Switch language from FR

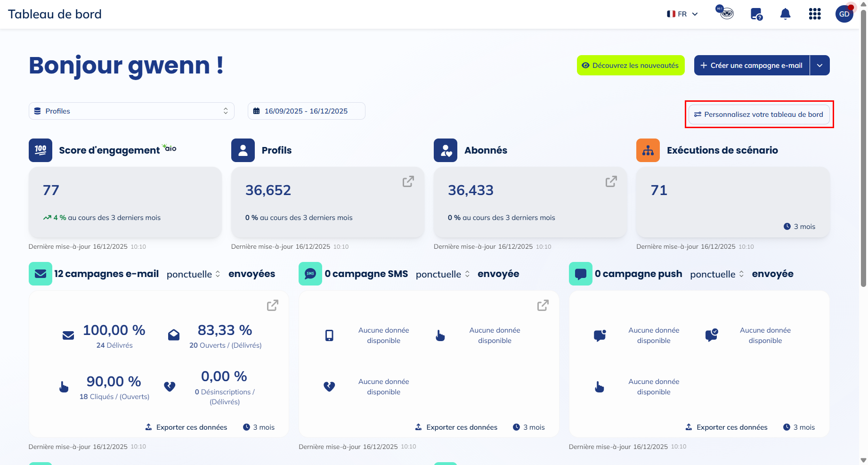tap(682, 14)
